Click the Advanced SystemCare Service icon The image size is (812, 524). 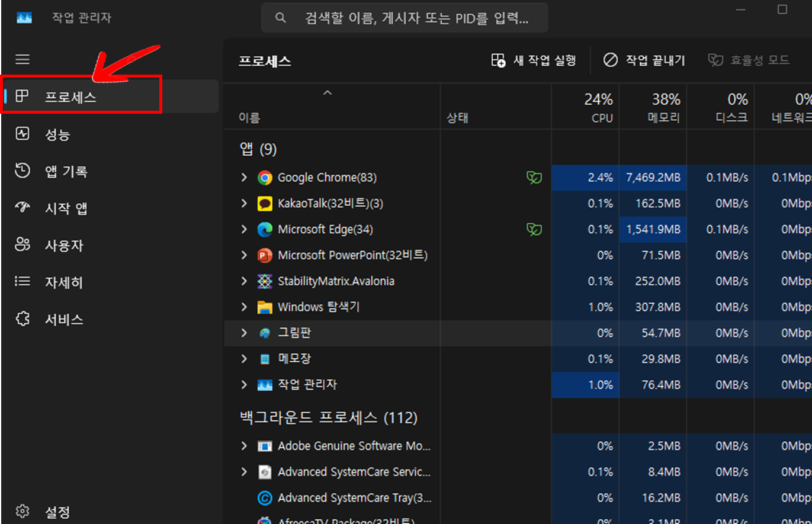pyautogui.click(x=265, y=472)
